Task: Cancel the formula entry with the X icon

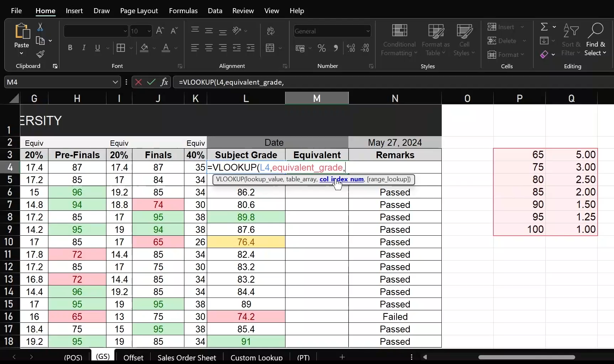Action: (138, 82)
